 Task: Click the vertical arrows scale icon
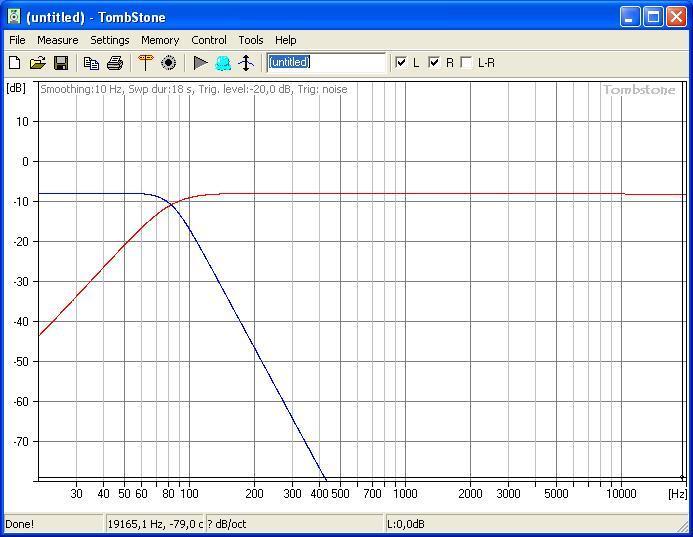click(x=246, y=63)
